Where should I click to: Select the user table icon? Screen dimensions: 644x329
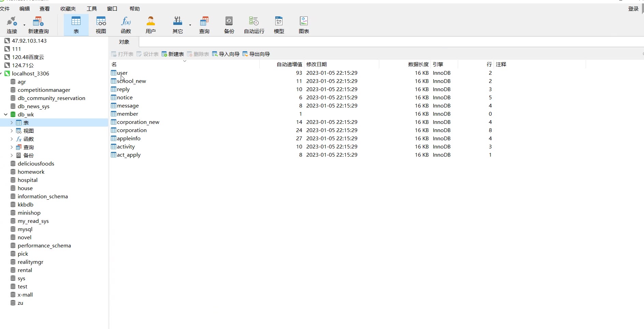pos(114,73)
